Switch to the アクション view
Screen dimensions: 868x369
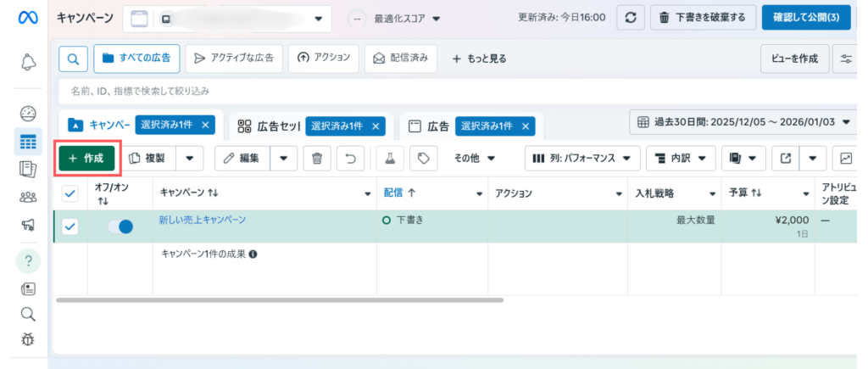pyautogui.click(x=324, y=59)
